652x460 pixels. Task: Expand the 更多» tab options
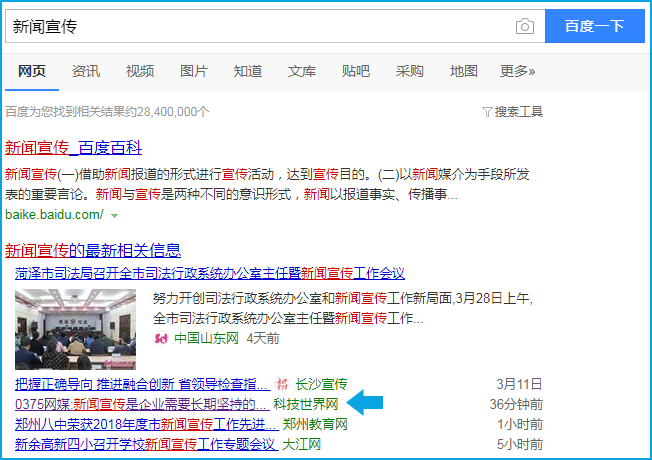[517, 71]
